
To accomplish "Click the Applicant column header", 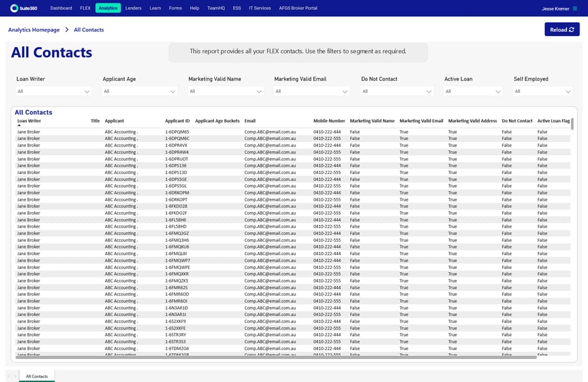I will (x=114, y=120).
